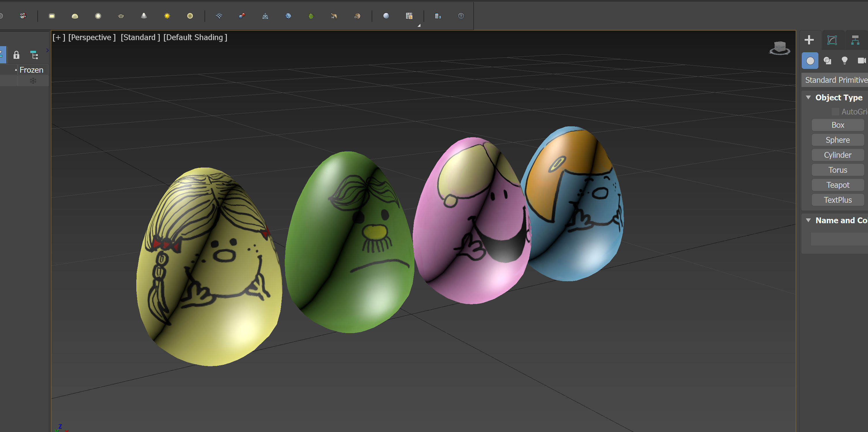Click the red camera render icon
The height and width of the screenshot is (432, 868).
point(23,16)
